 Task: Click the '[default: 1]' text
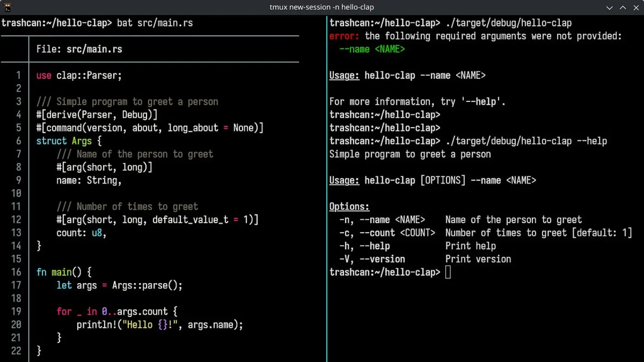click(x=603, y=233)
